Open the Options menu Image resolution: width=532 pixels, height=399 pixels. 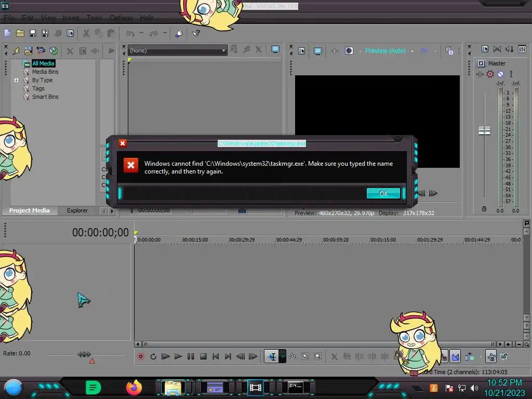pyautogui.click(x=121, y=18)
